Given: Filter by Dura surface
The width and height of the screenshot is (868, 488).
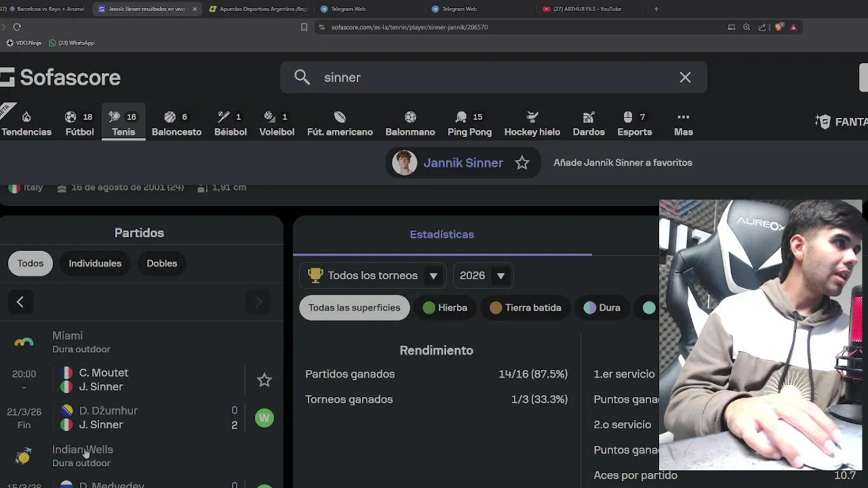Looking at the screenshot, I should pyautogui.click(x=602, y=308).
